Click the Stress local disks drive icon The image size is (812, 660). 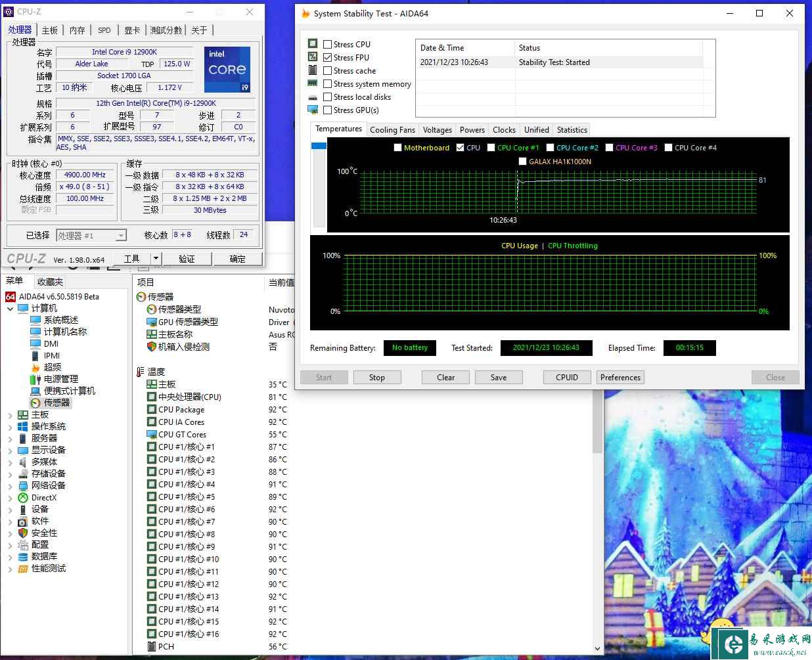point(313,97)
